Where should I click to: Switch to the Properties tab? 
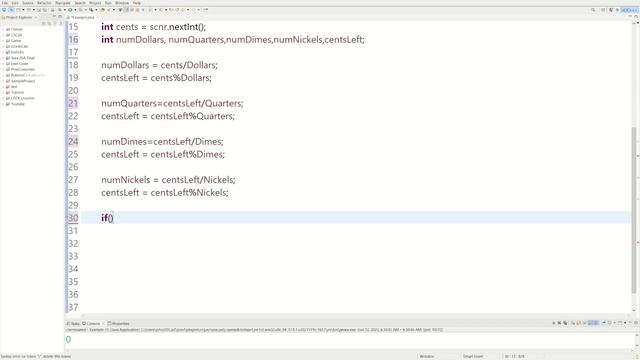click(118, 324)
